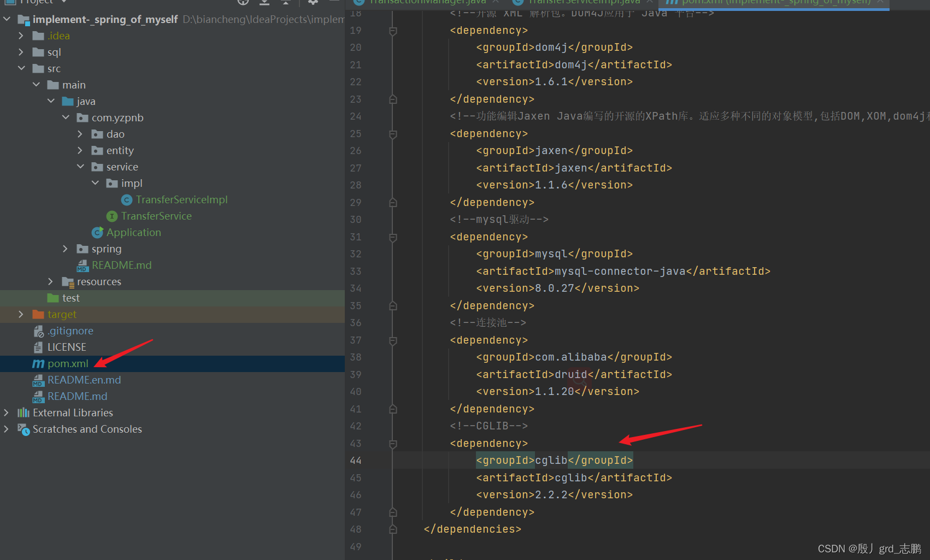Viewport: 930px width, 560px height.
Task: Expand the target folder chevron
Action: coord(21,315)
